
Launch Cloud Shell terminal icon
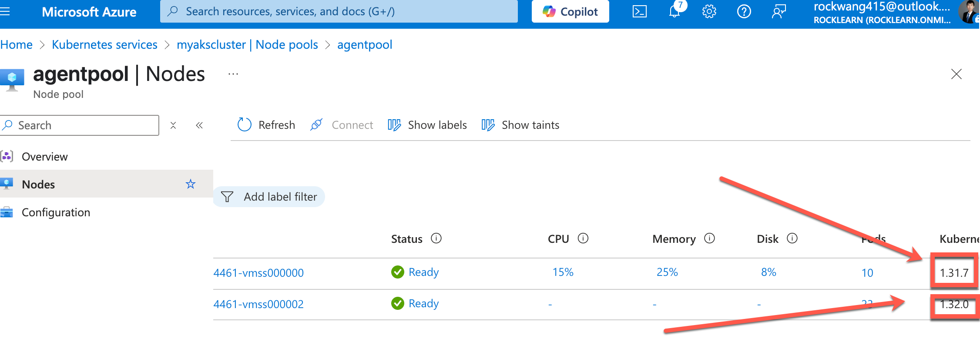coord(639,11)
